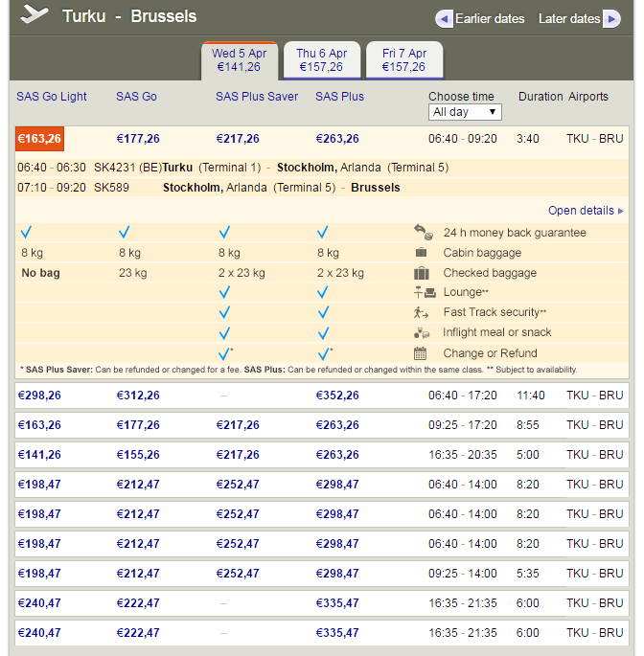The height and width of the screenshot is (656, 644).
Task: Click the Fast Track security icon
Action: 422,312
